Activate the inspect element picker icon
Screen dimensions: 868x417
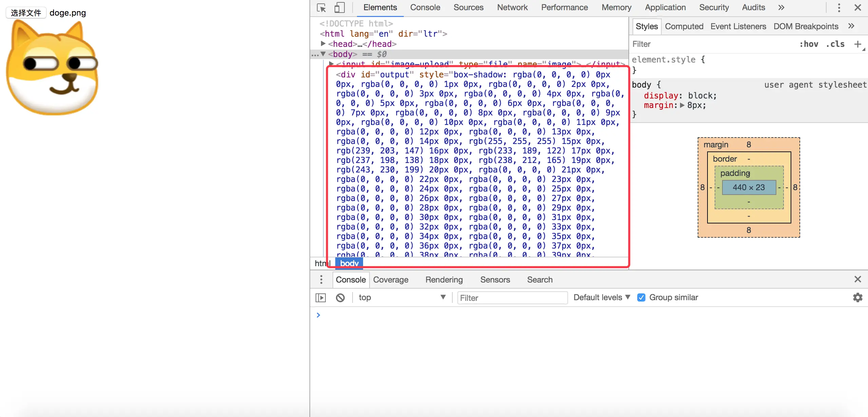(321, 8)
